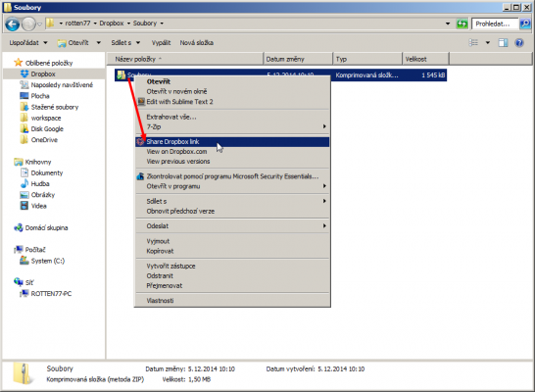535x392 pixels.
Task: Click the Plocha desktop icon
Action: [24, 96]
